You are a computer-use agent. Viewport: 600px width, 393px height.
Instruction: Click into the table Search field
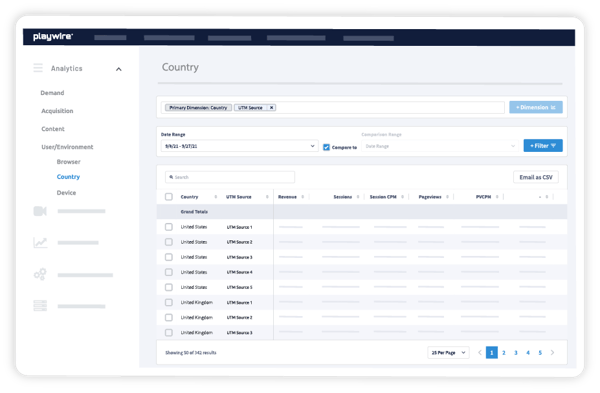(230, 177)
